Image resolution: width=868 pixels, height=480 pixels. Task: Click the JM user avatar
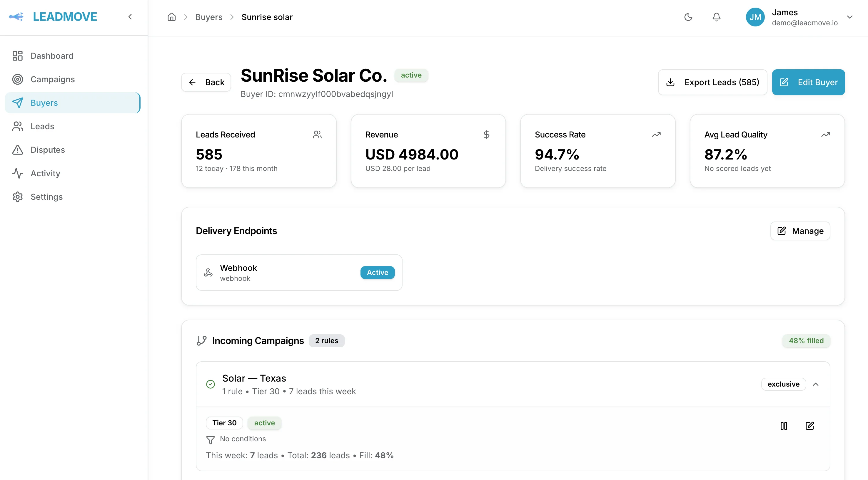click(x=755, y=17)
